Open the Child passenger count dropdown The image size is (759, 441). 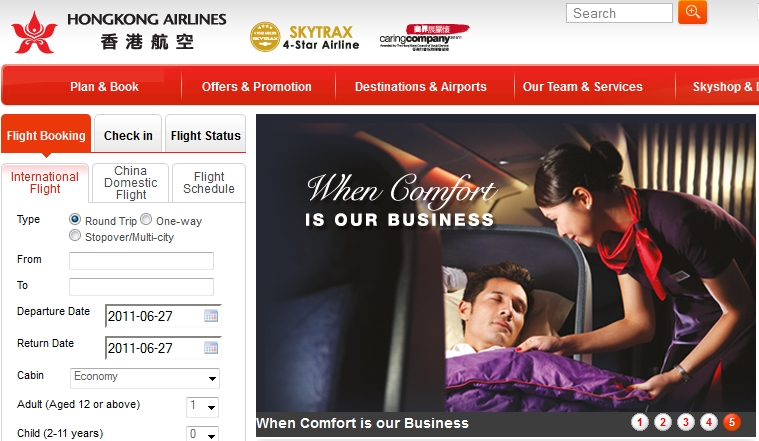202,434
